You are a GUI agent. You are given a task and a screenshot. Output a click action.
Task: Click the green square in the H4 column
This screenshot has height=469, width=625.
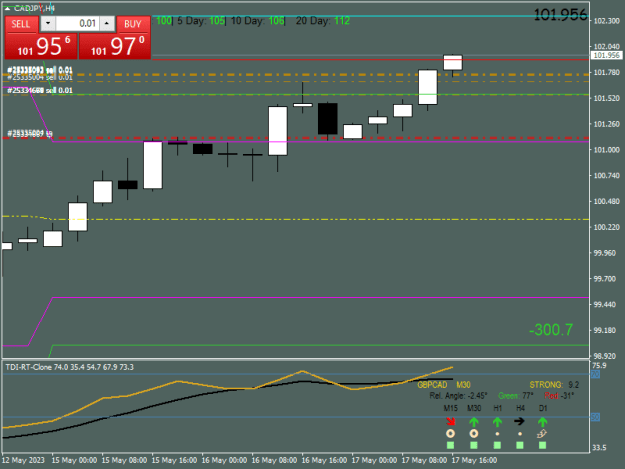point(520,445)
